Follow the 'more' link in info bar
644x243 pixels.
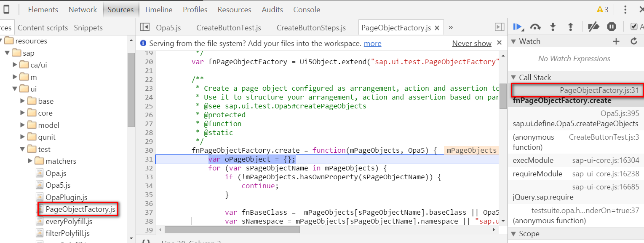[x=373, y=43]
